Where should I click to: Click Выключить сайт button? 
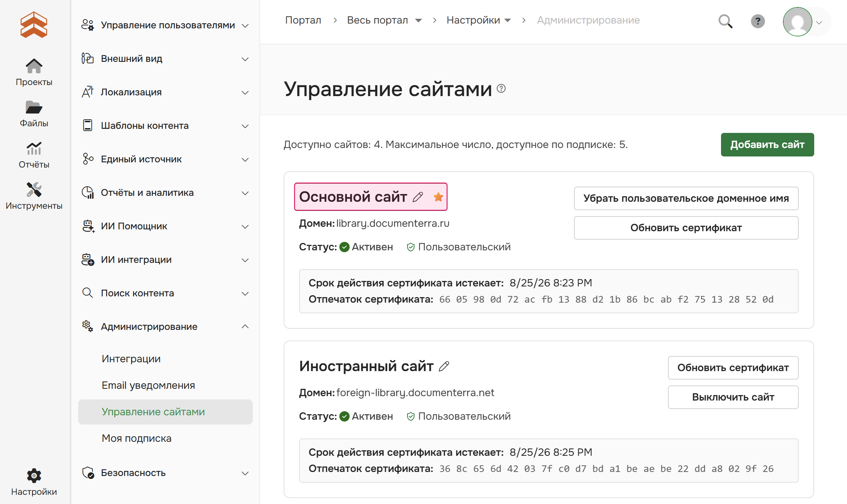[x=733, y=397]
